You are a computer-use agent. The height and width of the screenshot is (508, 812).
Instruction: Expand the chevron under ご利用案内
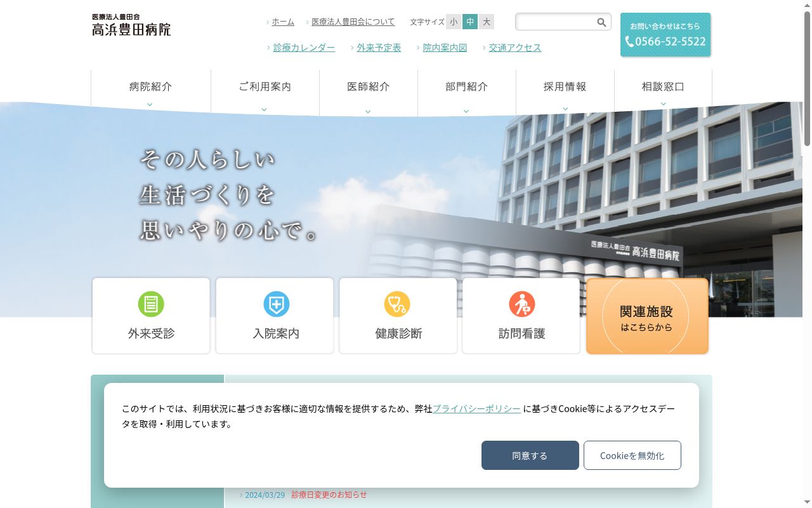[264, 109]
